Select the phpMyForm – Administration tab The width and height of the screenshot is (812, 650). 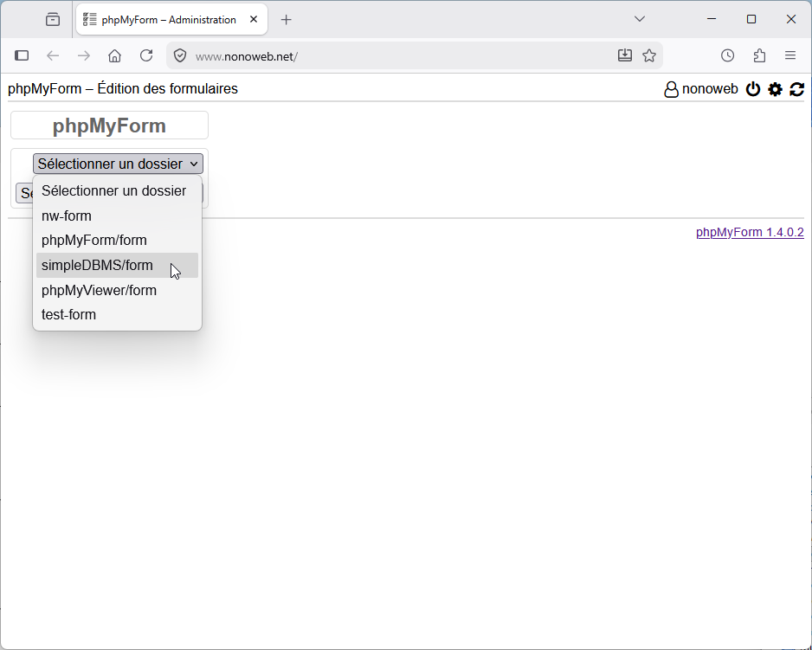tap(171, 20)
